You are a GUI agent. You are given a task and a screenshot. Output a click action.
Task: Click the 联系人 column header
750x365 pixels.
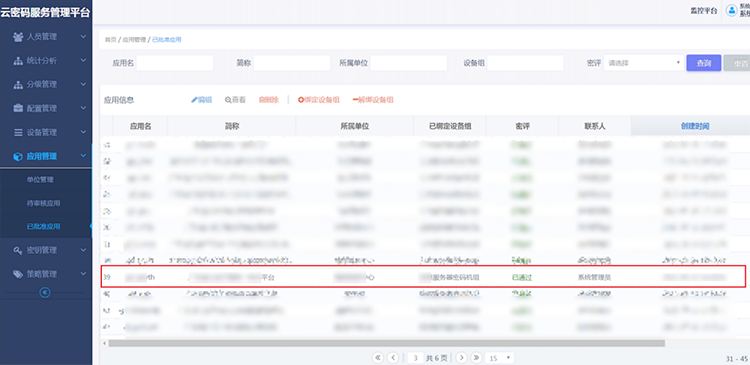[595, 126]
